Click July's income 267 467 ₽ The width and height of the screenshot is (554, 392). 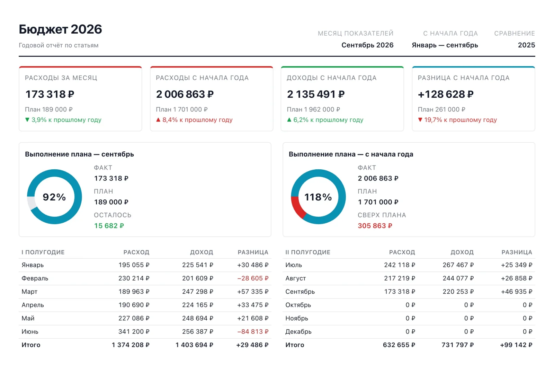pyautogui.click(x=458, y=265)
